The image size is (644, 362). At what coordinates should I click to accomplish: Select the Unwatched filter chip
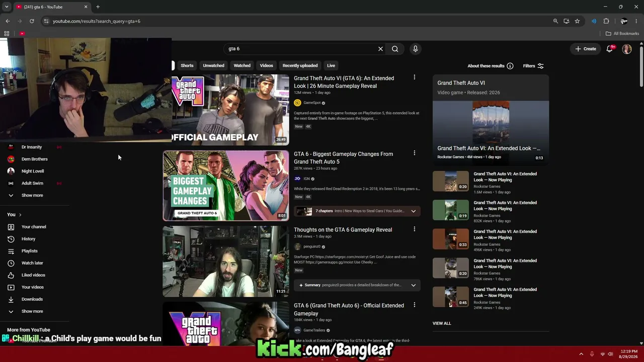coord(213,65)
